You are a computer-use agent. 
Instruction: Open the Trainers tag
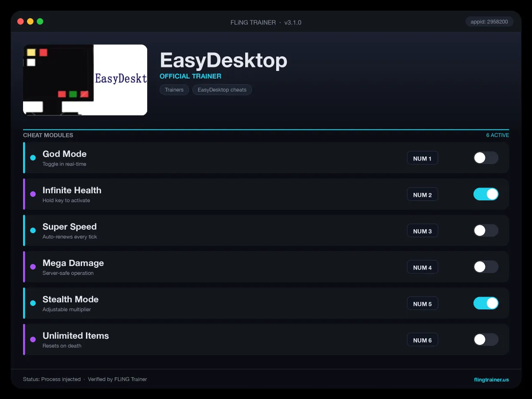click(174, 90)
